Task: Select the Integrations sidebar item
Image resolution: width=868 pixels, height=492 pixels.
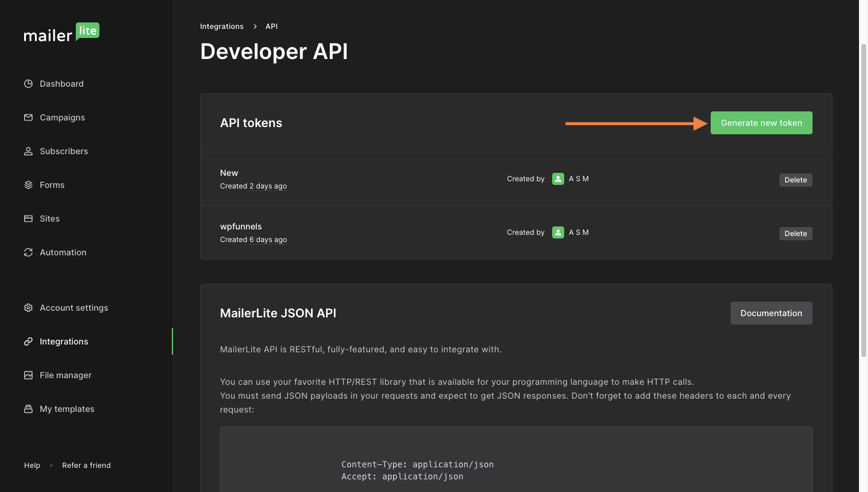Action: tap(64, 341)
